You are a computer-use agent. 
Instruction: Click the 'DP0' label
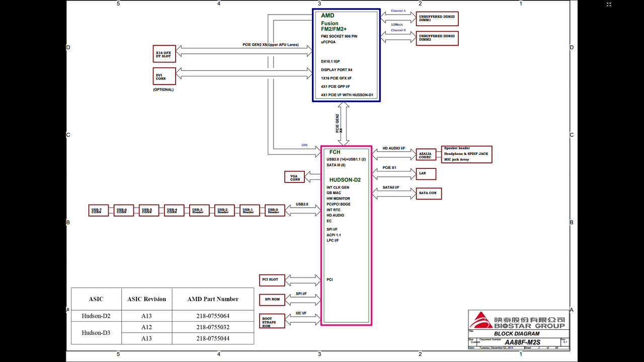[304, 145]
